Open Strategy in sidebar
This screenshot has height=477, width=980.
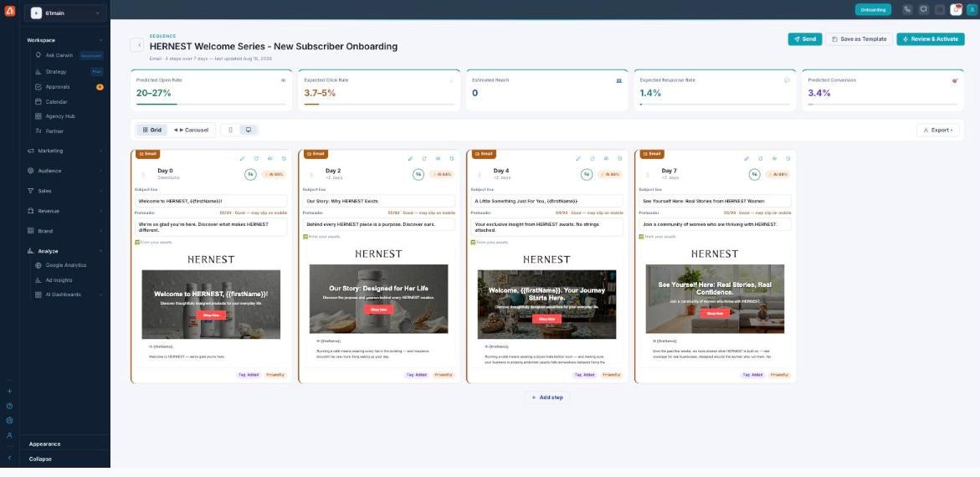pyautogui.click(x=69, y=72)
